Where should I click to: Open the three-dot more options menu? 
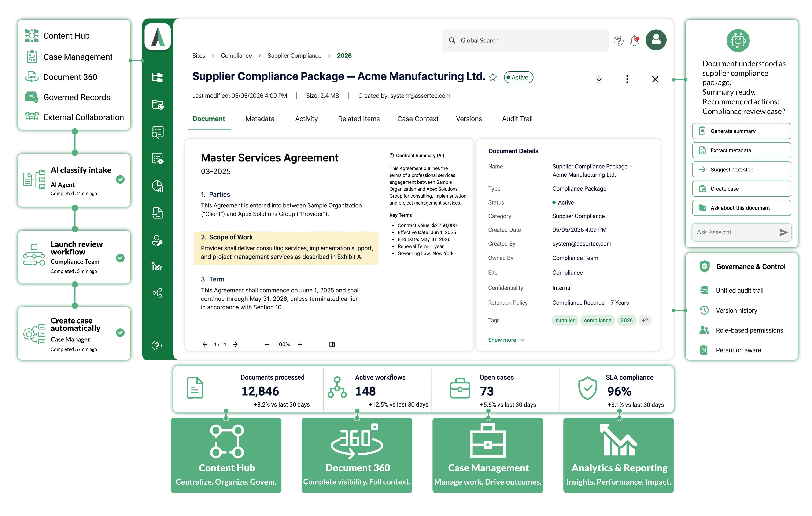pos(627,79)
